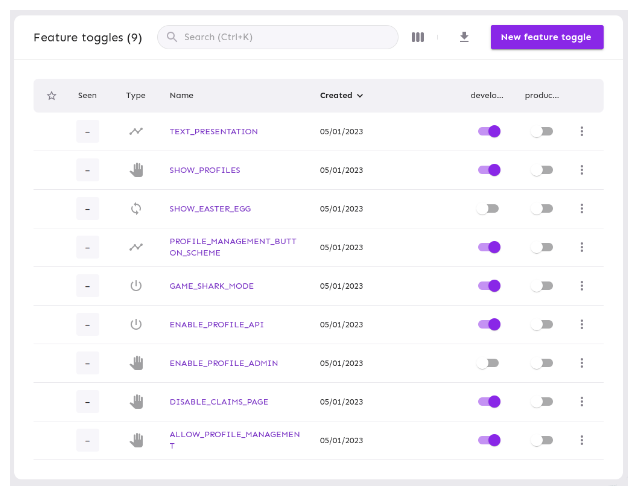Click New feature toggle button
638x496 pixels.
tap(547, 37)
